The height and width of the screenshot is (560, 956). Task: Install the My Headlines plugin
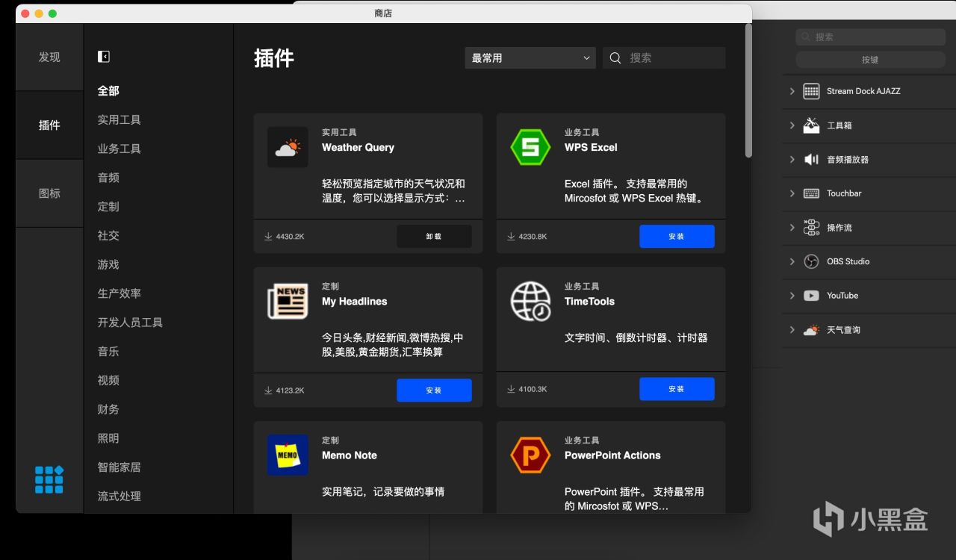[x=434, y=390]
